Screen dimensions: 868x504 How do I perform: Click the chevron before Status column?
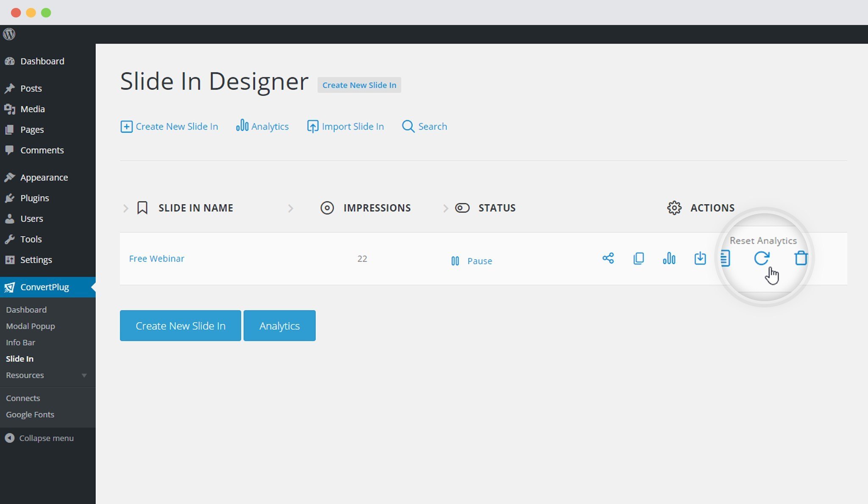coord(445,208)
